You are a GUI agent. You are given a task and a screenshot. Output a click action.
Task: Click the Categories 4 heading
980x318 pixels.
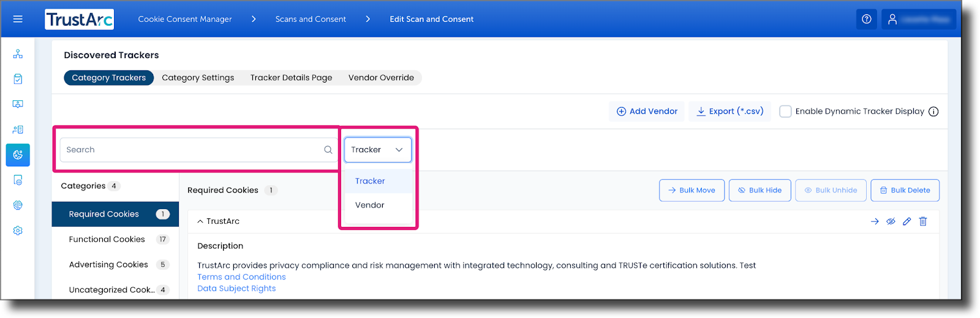[x=90, y=186]
